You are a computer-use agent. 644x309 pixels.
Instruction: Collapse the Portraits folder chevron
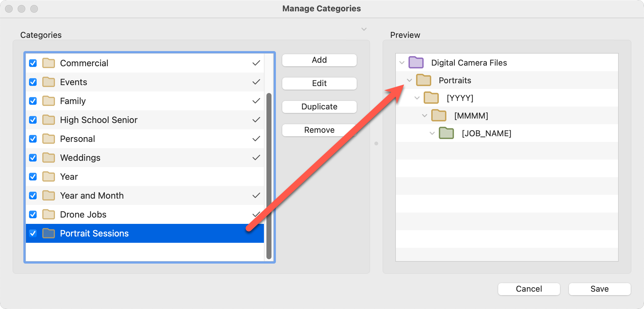(x=409, y=80)
